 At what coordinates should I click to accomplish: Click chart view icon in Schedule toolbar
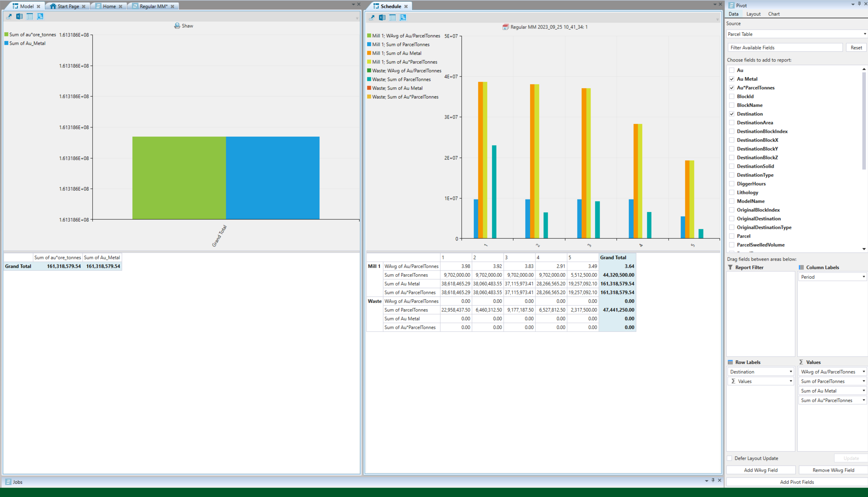pos(403,18)
